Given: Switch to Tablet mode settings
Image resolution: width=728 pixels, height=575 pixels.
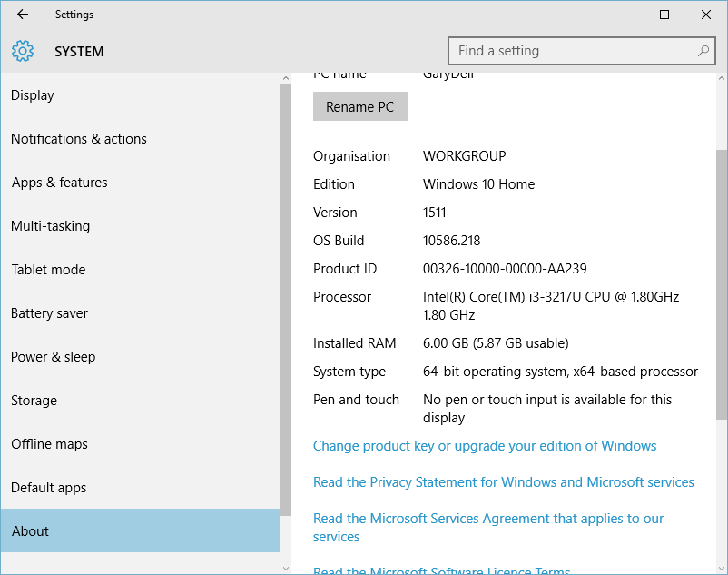Looking at the screenshot, I should point(48,270).
